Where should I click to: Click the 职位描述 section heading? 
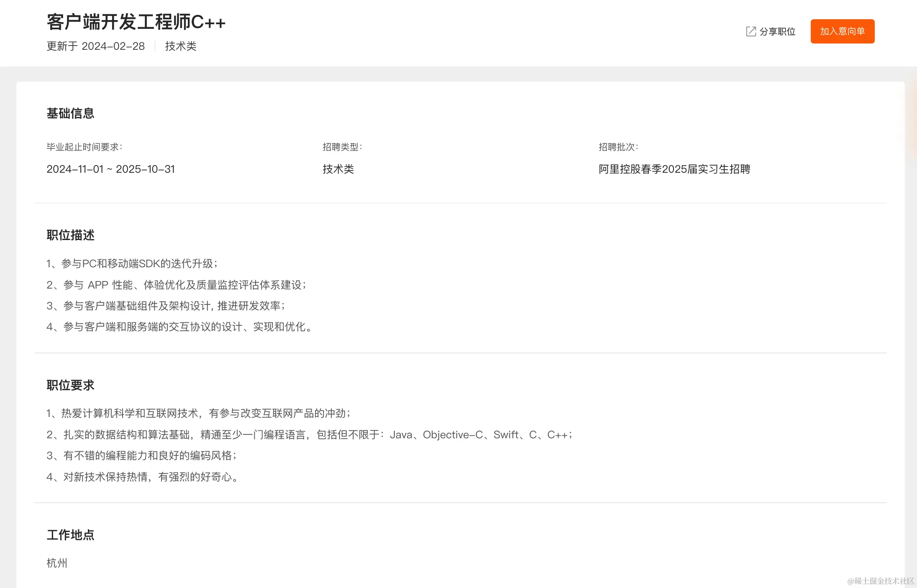coord(70,235)
